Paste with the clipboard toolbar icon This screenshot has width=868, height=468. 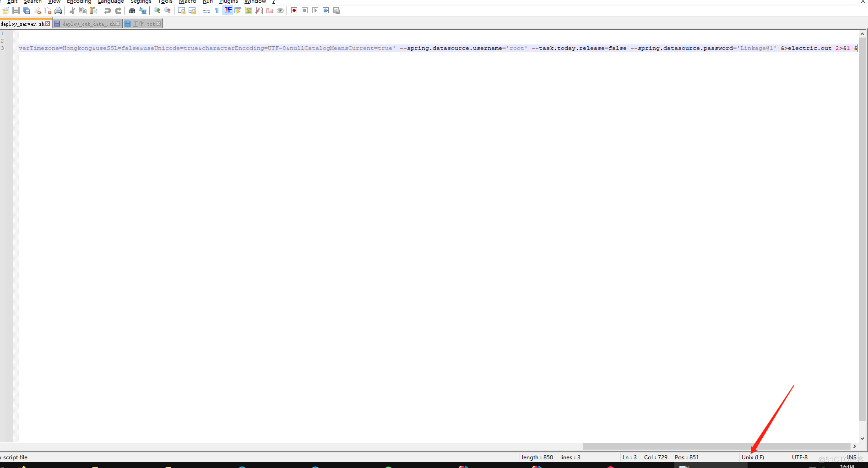(93, 11)
